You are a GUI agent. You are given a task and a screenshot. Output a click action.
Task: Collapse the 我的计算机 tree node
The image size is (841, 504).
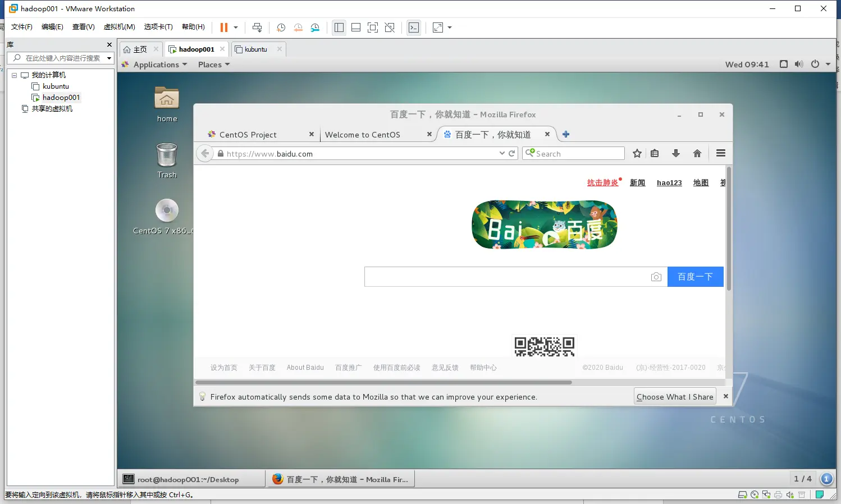pos(15,75)
